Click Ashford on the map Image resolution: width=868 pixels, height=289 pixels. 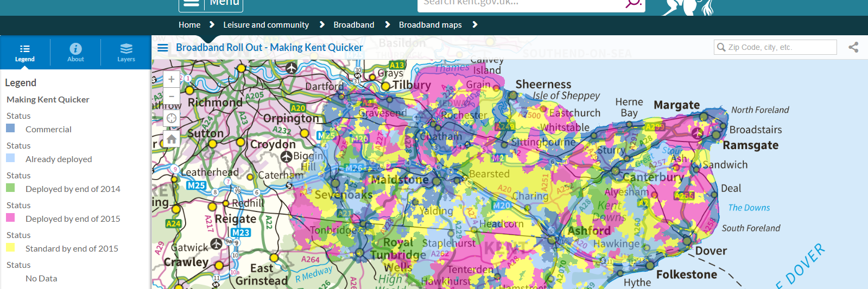[x=589, y=230]
